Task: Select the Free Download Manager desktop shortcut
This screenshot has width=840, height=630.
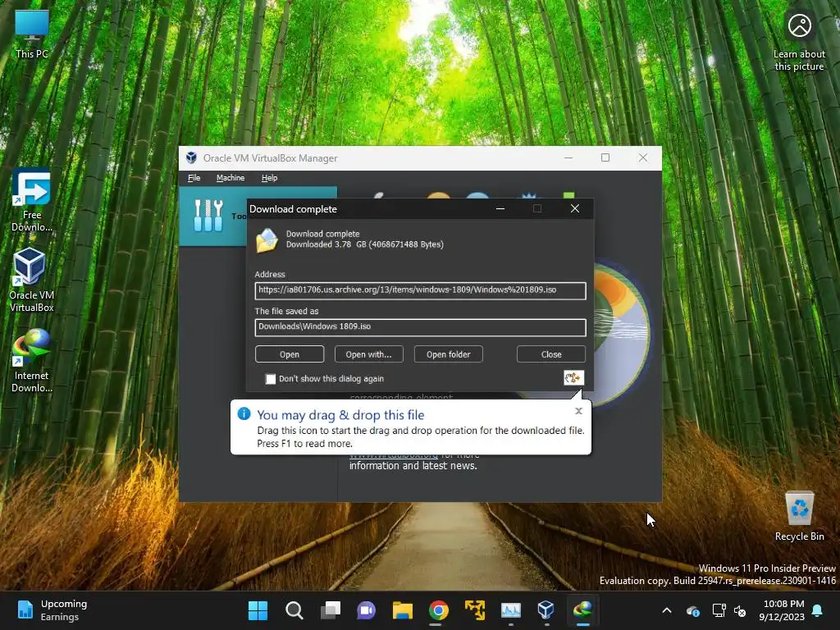Action: pyautogui.click(x=32, y=200)
